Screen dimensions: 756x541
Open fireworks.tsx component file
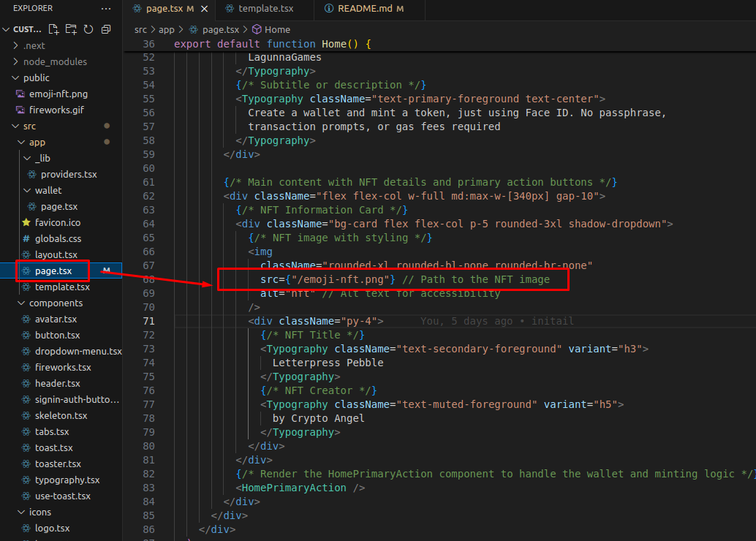[x=61, y=368]
